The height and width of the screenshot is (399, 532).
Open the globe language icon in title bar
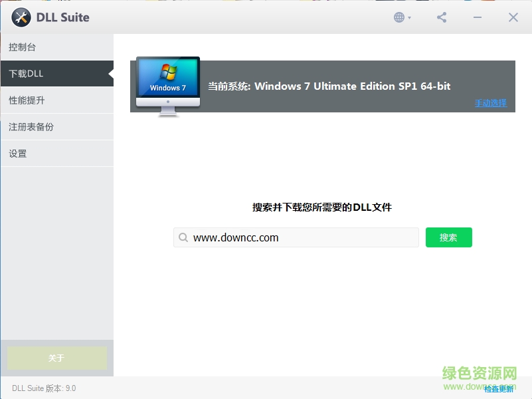pyautogui.click(x=398, y=17)
